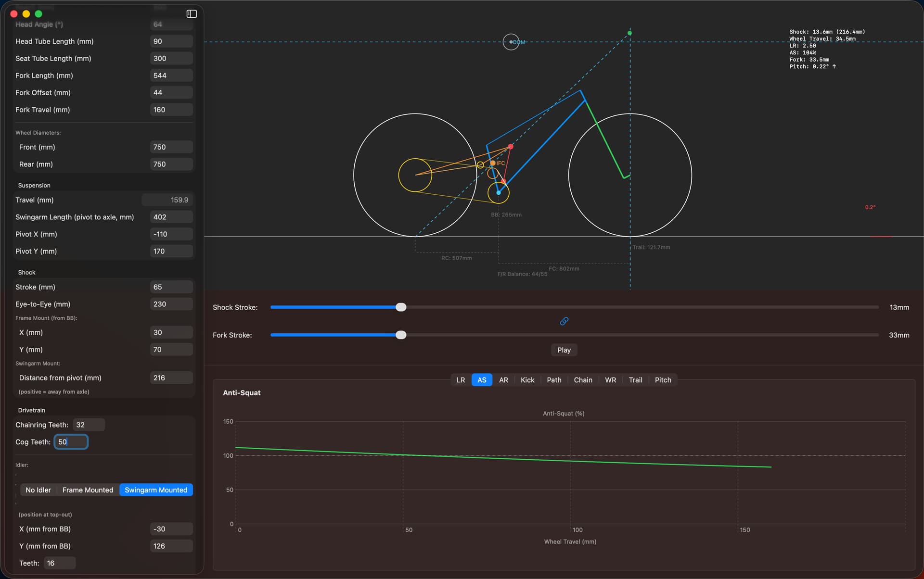Click the link icon between stroke sliders
The width and height of the screenshot is (924, 579).
(x=564, y=321)
